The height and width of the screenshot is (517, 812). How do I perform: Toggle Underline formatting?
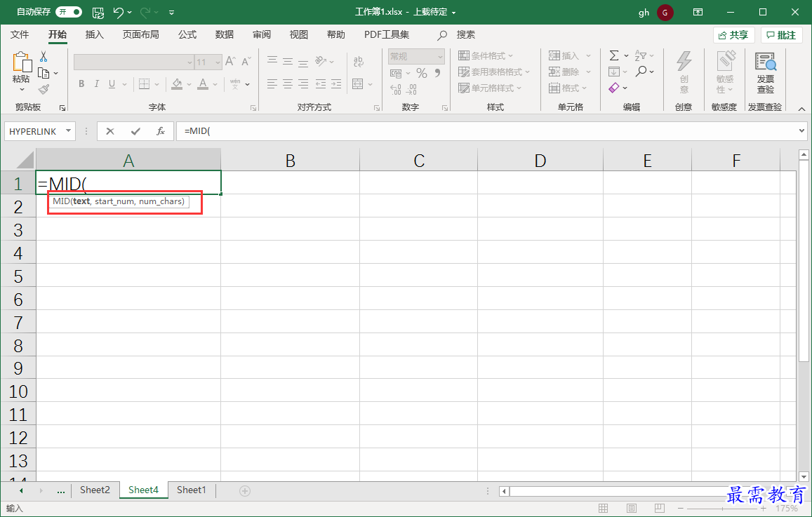coord(112,84)
